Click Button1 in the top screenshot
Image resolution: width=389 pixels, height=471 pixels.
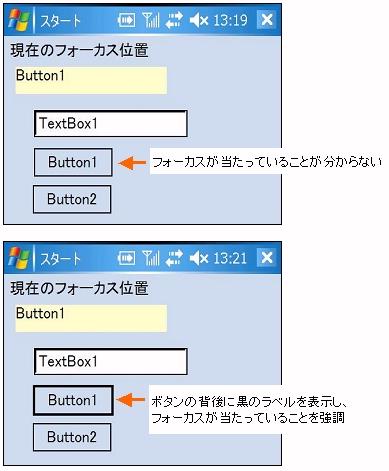73,162
